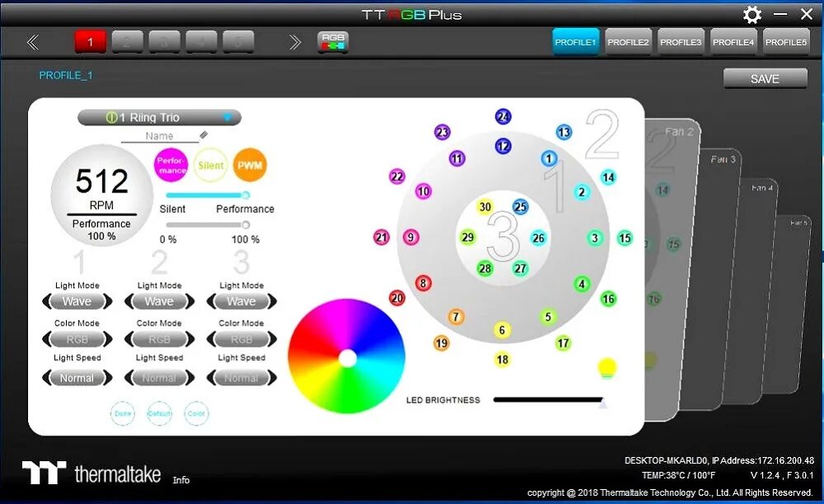Viewport: 824px width, 504px height.
Task: Switch to PROFILE2 tab
Action: click(628, 42)
